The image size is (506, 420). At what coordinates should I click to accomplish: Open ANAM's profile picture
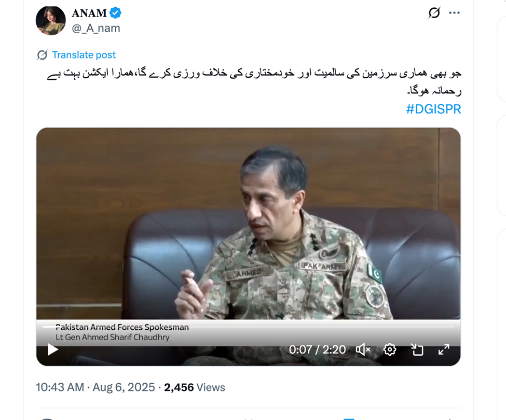tap(51, 21)
